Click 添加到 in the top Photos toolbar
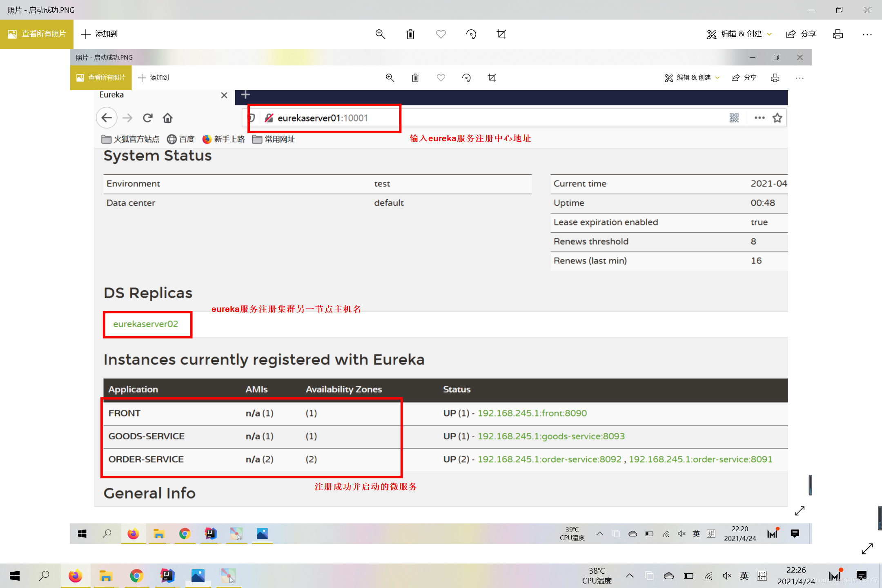This screenshot has height=588, width=882. tap(99, 34)
